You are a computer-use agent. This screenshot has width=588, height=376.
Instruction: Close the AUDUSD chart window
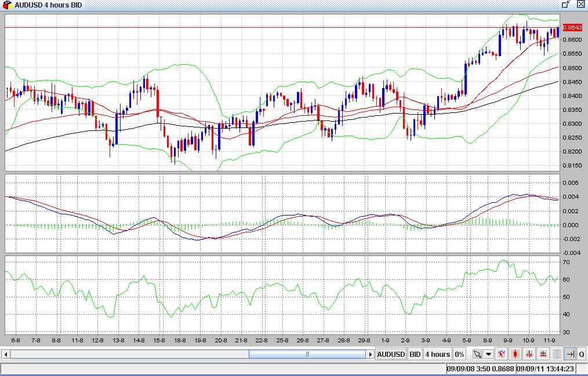580,5
